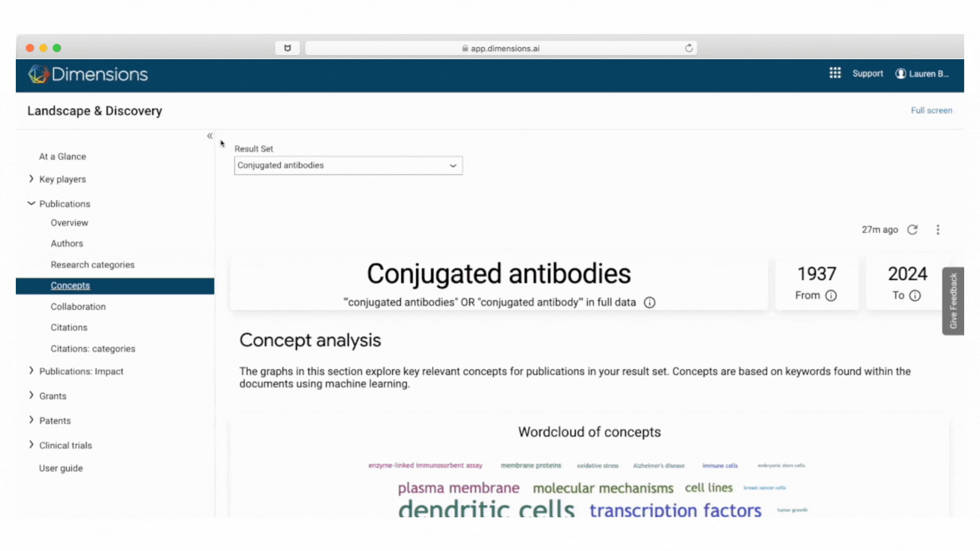Click the info icon beside query description
Screen dimensions: 980x551
[x=649, y=303]
